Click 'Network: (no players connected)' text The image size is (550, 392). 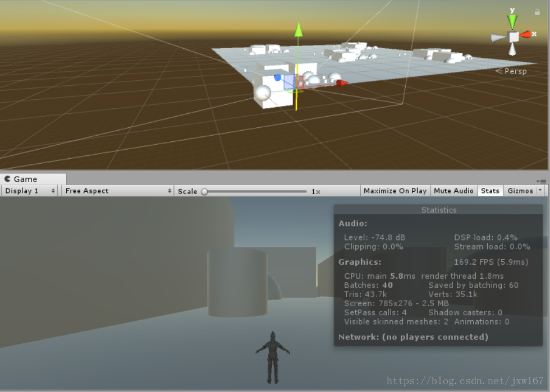coord(413,337)
